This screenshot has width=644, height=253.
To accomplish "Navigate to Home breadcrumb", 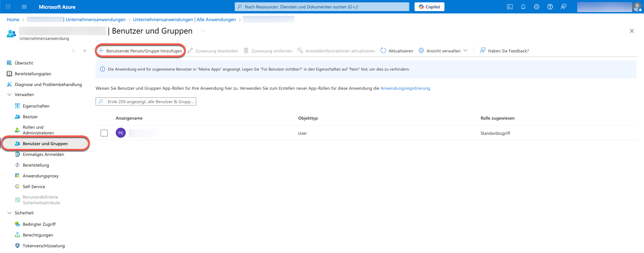I will 13,20.
